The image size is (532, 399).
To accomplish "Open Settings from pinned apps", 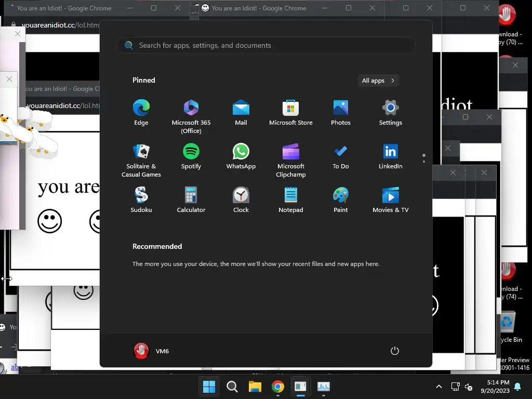I will [391, 113].
